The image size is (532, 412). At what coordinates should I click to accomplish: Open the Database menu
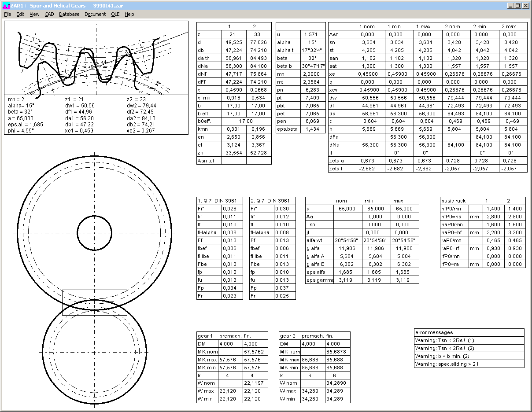click(69, 14)
